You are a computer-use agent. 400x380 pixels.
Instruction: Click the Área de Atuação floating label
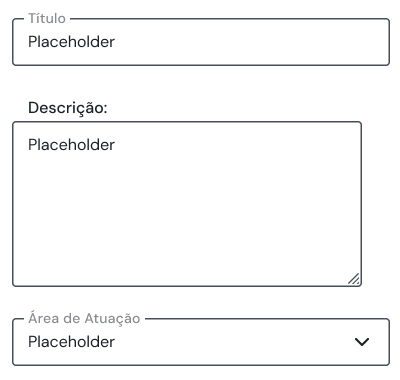pyautogui.click(x=84, y=318)
